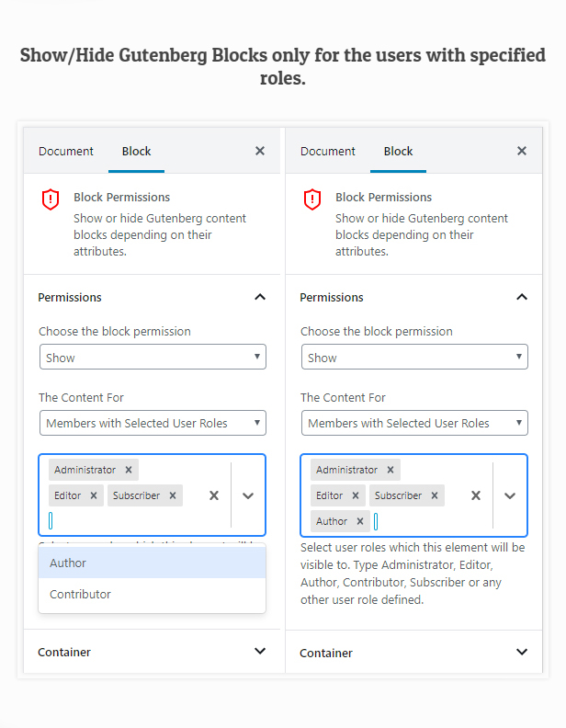The height and width of the screenshot is (728, 566).
Task: Select Block tab in right panel
Action: 398,152
